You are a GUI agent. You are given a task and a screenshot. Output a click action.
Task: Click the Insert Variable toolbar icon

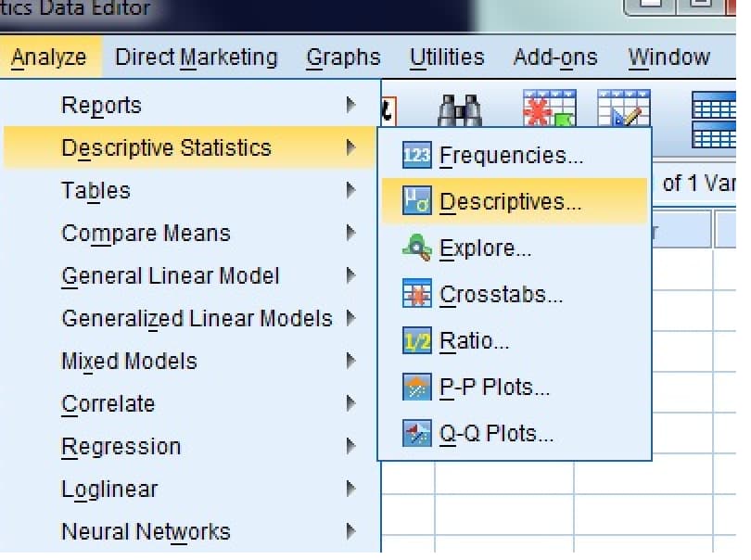624,108
